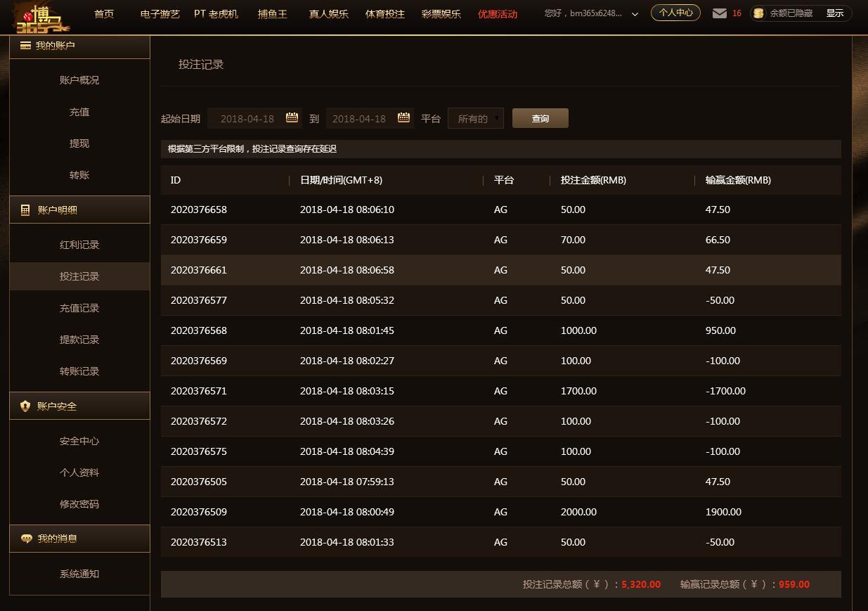Open 提款记录 in the sidebar
Viewport: 868px width, 611px height.
coord(79,340)
